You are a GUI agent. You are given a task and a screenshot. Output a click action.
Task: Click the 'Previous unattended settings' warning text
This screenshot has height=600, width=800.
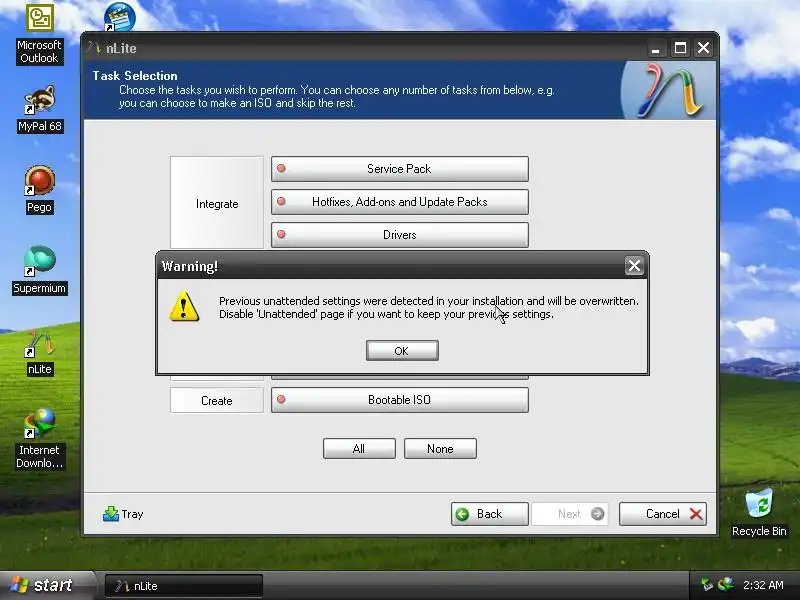(x=429, y=308)
